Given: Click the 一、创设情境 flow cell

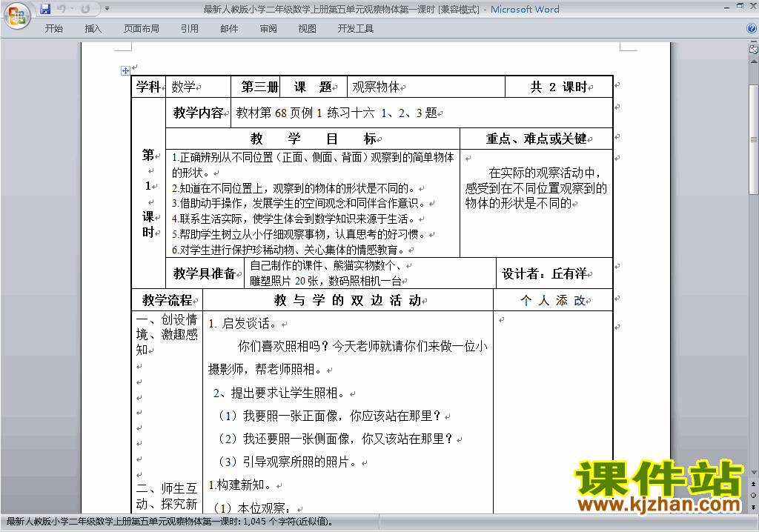Looking at the screenshot, I should pyautogui.click(x=167, y=334).
